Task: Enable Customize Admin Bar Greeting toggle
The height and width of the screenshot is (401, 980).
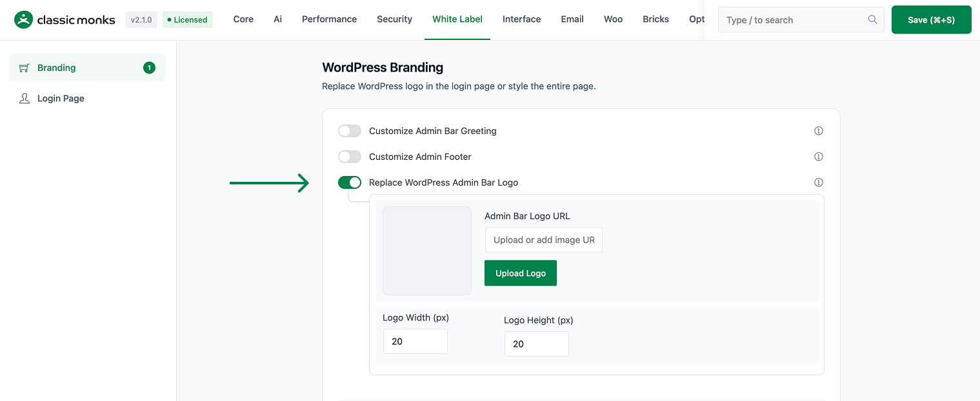Action: [350, 131]
